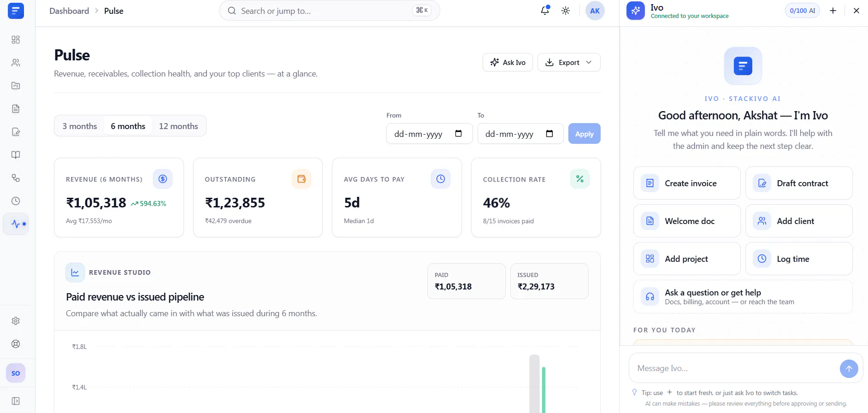Viewport: 868px width, 413px height.
Task: Select the 6 months range tab
Action: point(128,126)
